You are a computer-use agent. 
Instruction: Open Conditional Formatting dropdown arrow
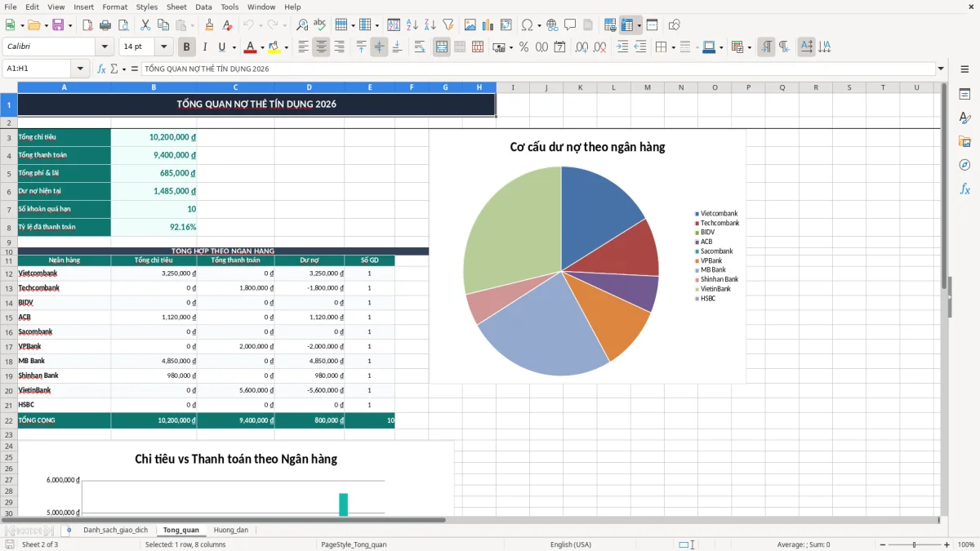(748, 47)
